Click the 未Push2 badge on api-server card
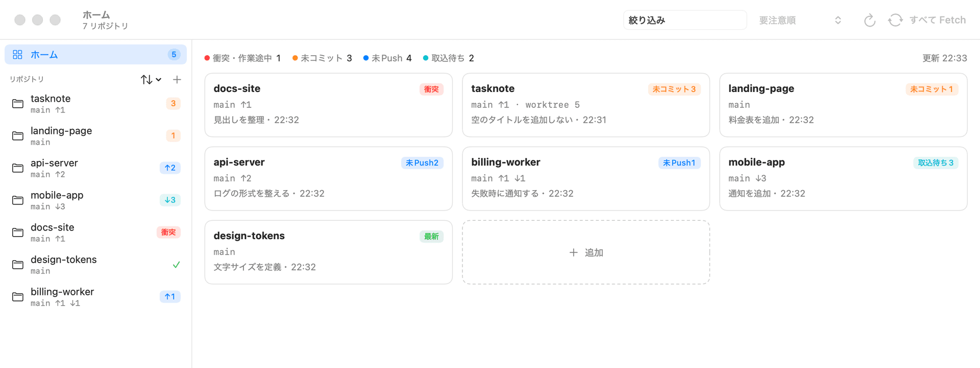980x368 pixels. click(x=422, y=163)
